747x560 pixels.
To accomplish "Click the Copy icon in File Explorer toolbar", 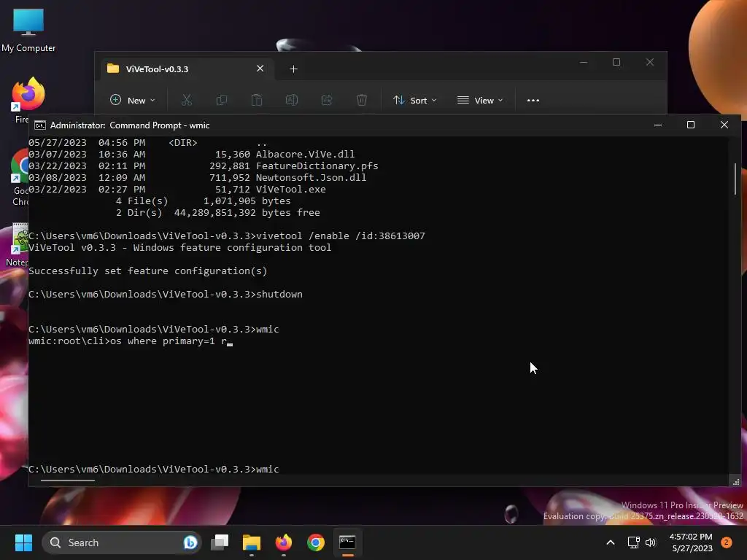I will click(x=222, y=100).
